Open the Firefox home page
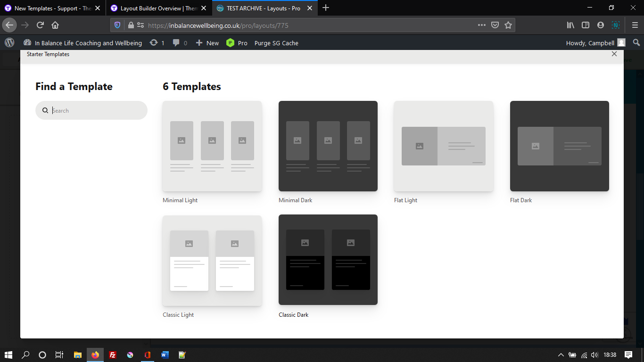Image resolution: width=644 pixels, height=362 pixels. [55, 25]
